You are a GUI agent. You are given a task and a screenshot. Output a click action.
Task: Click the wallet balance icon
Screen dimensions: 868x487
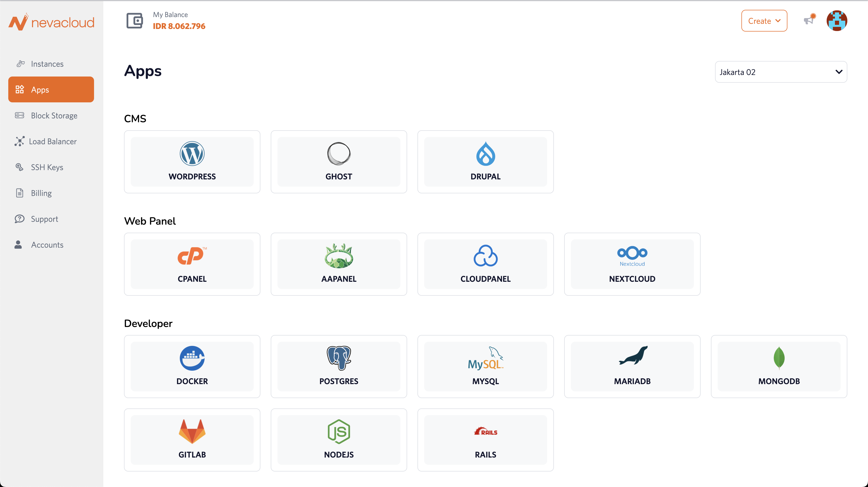click(x=135, y=21)
